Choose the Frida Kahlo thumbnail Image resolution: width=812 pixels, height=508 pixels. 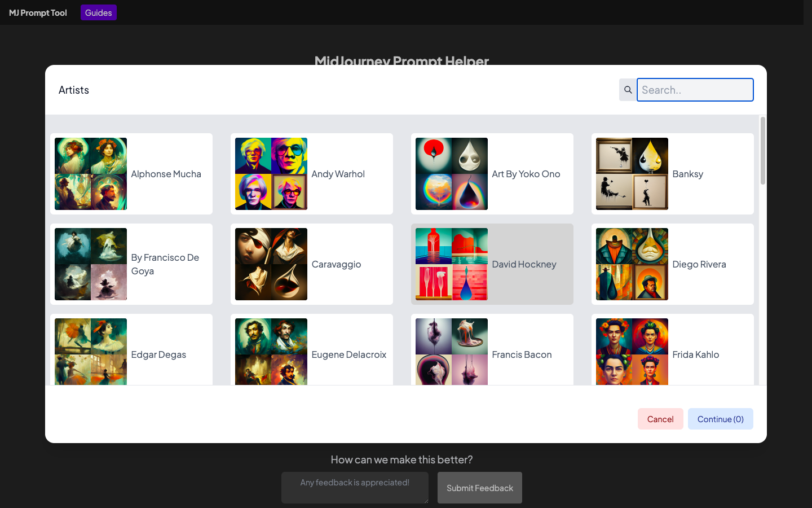point(632,352)
